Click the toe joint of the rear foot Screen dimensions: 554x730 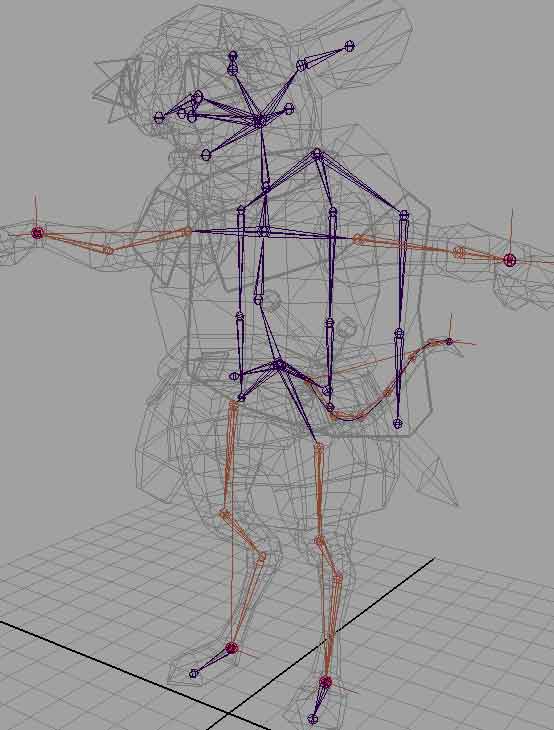coord(194,673)
